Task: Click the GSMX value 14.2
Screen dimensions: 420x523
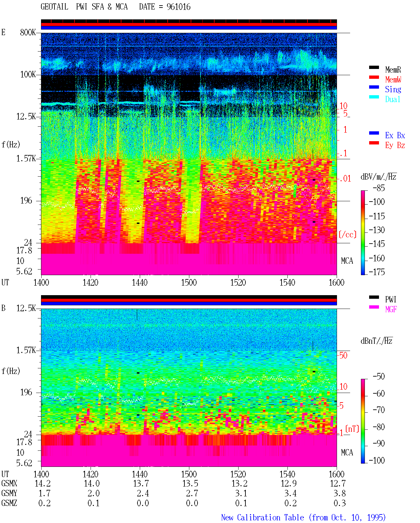Action: pos(43,484)
